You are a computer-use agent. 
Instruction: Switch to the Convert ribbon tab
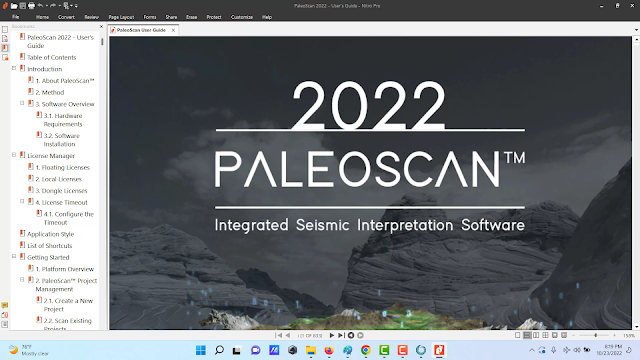click(66, 17)
